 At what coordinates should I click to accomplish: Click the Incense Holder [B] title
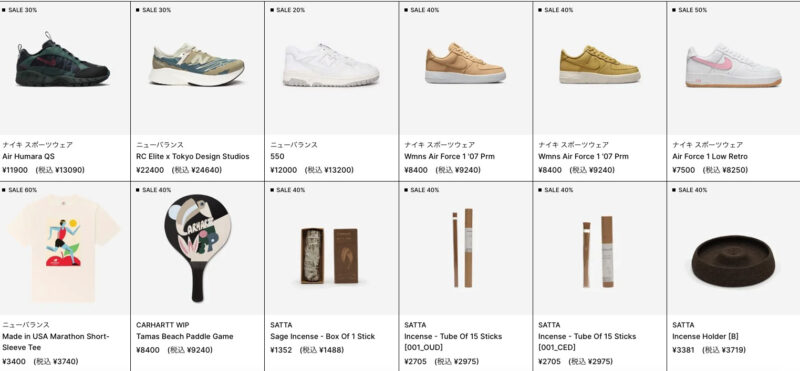(705, 336)
